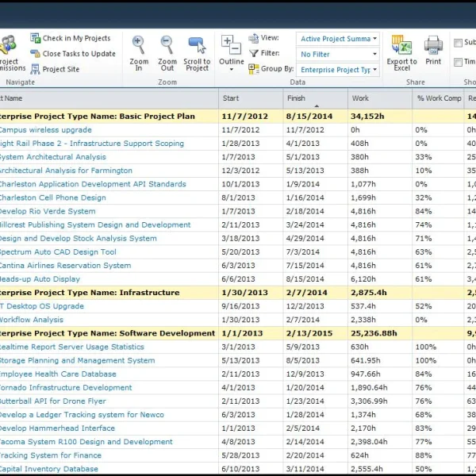Open Light Rail Phase 2 project link
Image resolution: width=476 pixels, height=476 pixels.
pyautogui.click(x=92, y=144)
